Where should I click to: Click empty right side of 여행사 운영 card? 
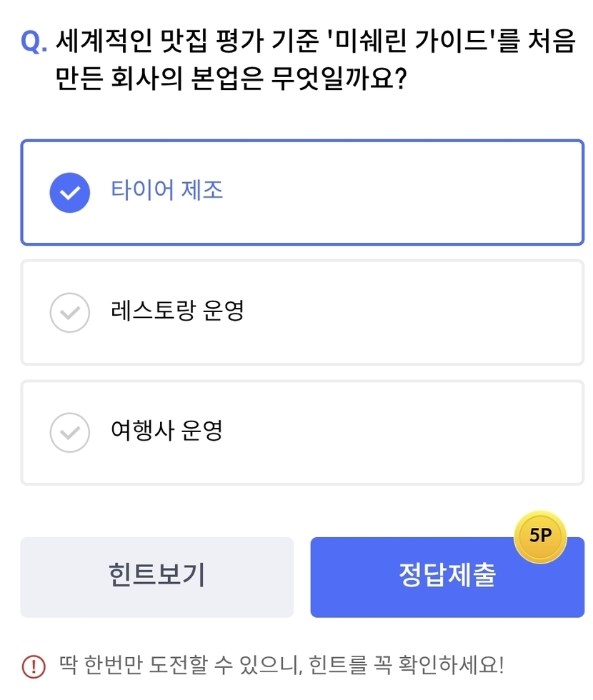pos(429,433)
